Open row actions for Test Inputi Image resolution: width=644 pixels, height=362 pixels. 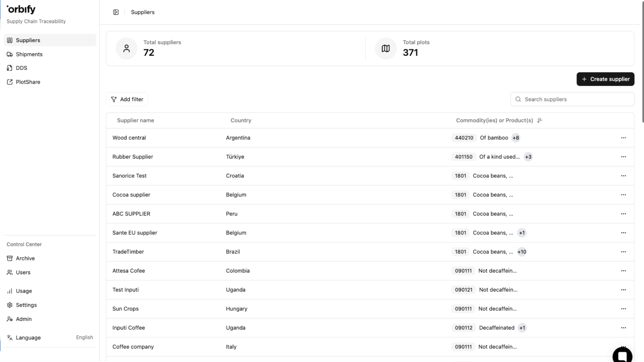coord(623,290)
